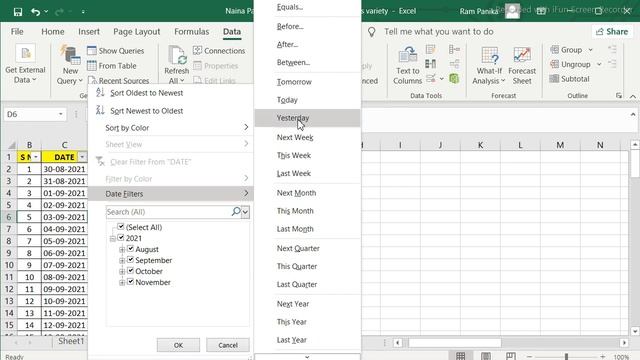Uncheck the August checkbox

[x=131, y=249]
